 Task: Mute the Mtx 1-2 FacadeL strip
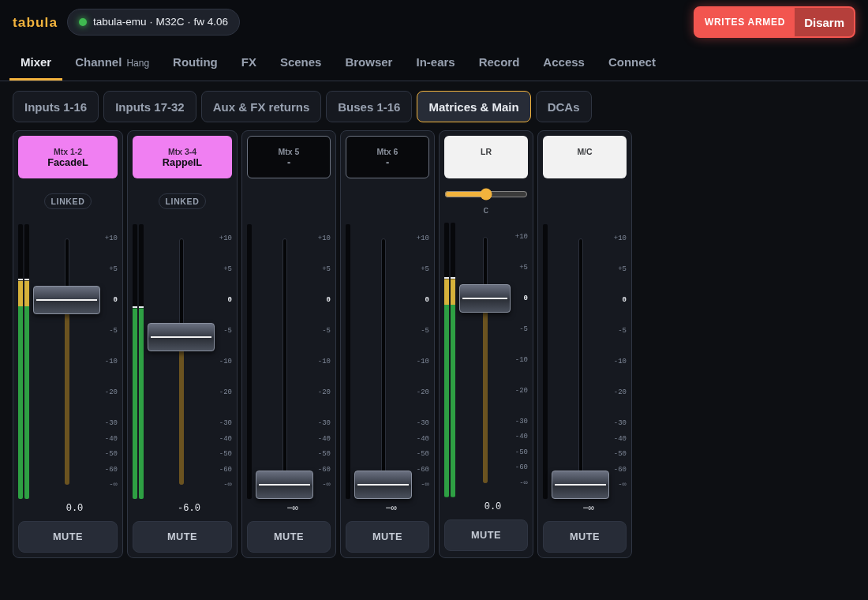pyautogui.click(x=68, y=537)
